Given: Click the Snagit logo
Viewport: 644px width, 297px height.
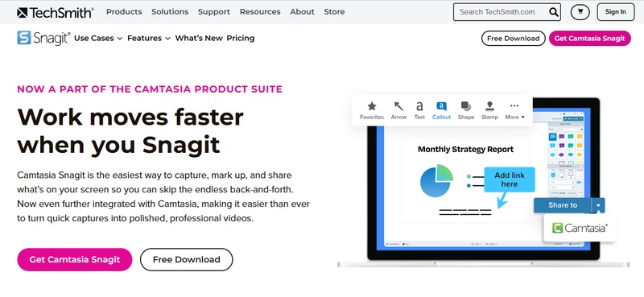Looking at the screenshot, I should pyautogui.click(x=43, y=38).
